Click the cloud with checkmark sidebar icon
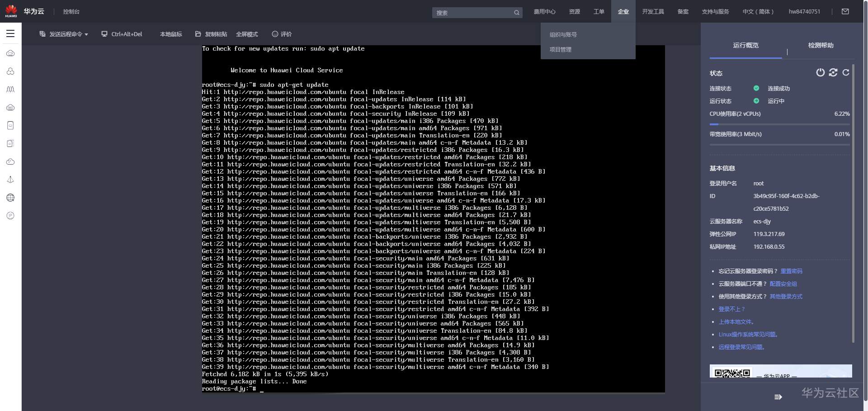Viewport: 868px width, 411px height. [10, 161]
